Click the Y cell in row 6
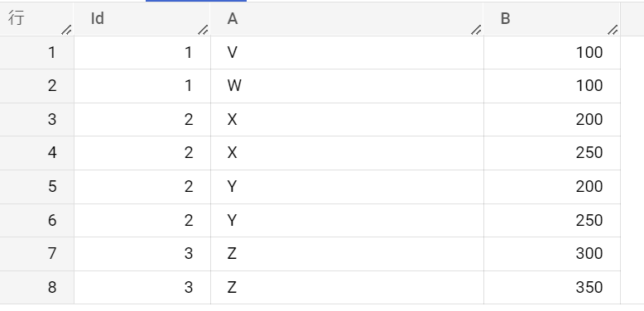This screenshot has height=311, width=644. point(347,220)
